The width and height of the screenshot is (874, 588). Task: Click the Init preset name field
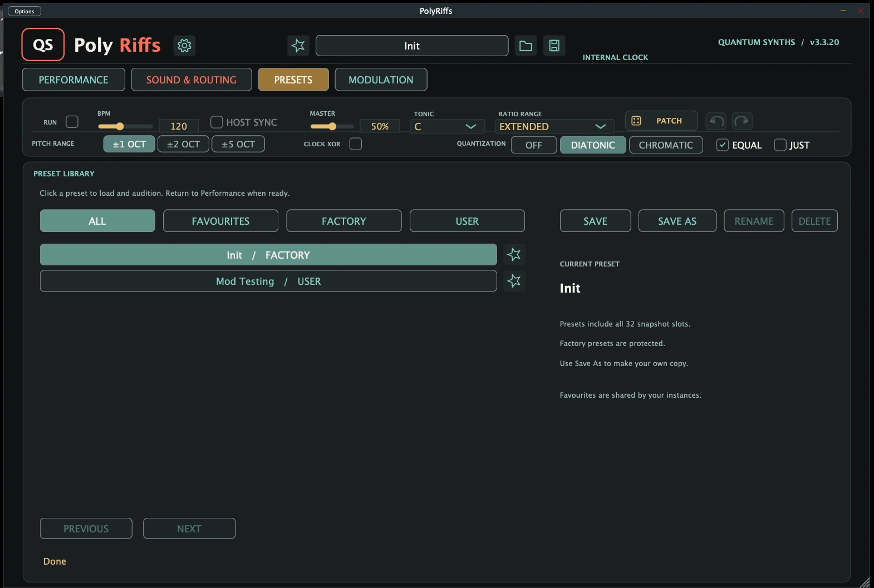click(x=412, y=46)
